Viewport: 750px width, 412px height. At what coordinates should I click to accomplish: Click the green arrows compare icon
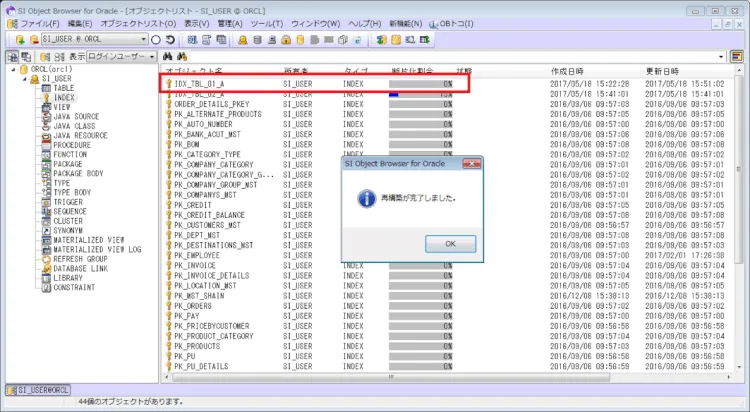pos(381,40)
